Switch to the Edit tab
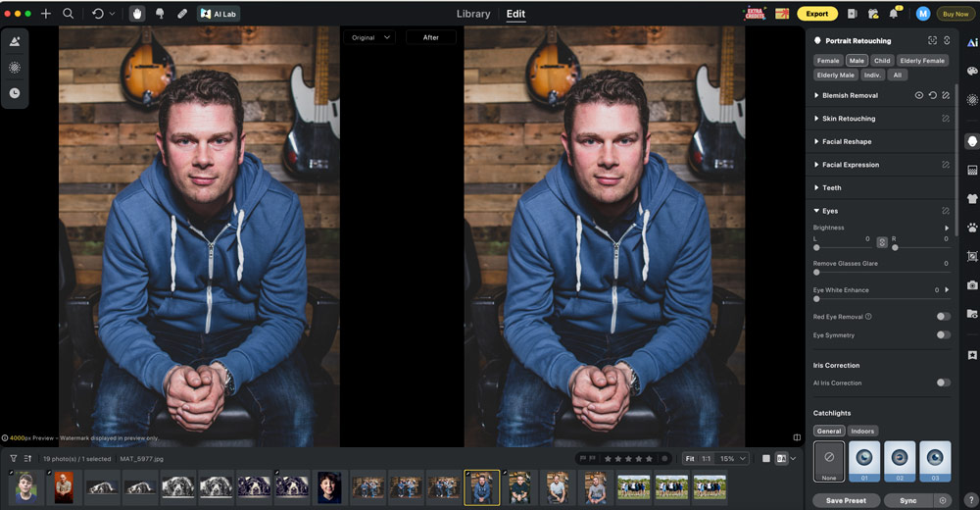 pos(515,14)
